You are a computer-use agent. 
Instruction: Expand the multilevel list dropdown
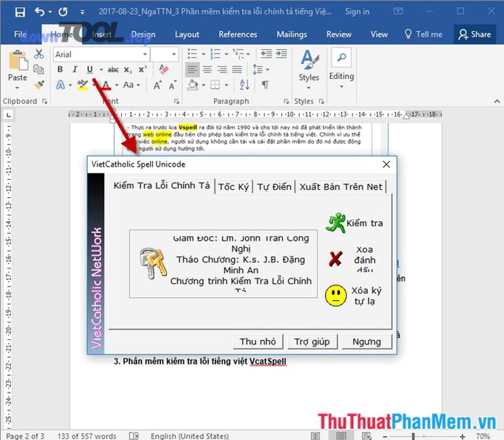click(248, 54)
